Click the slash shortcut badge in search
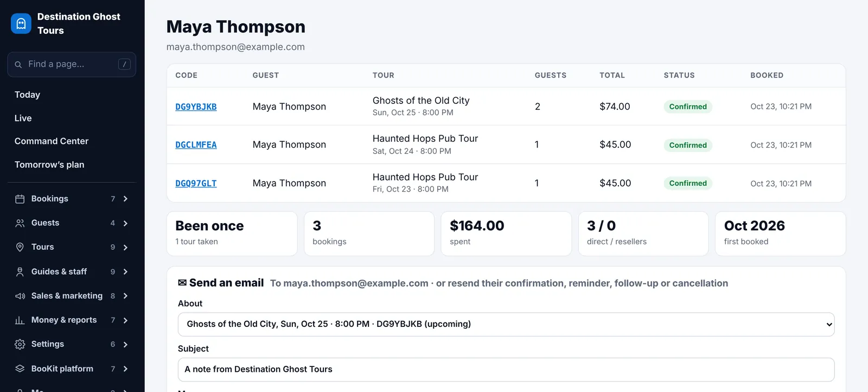Image resolution: width=868 pixels, height=392 pixels. click(x=124, y=64)
